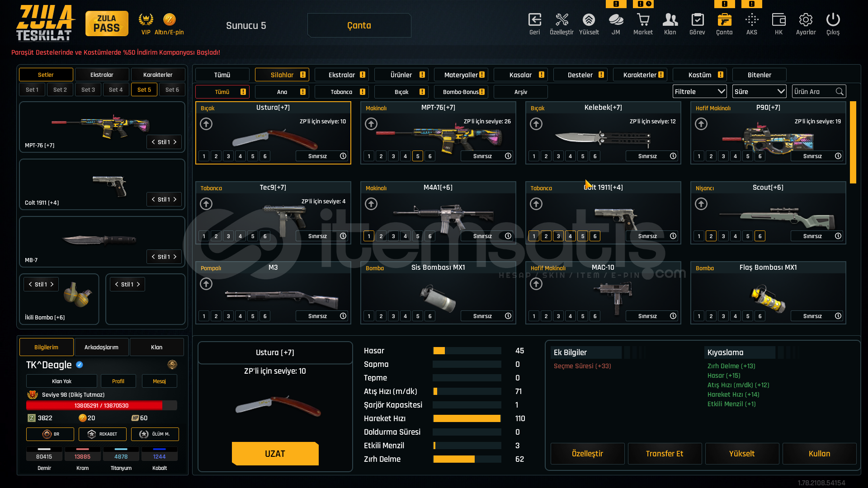Viewport: 868px width, 488px height.
Task: Click upgrade arrow on Ustura[+7] card
Action: point(206,124)
